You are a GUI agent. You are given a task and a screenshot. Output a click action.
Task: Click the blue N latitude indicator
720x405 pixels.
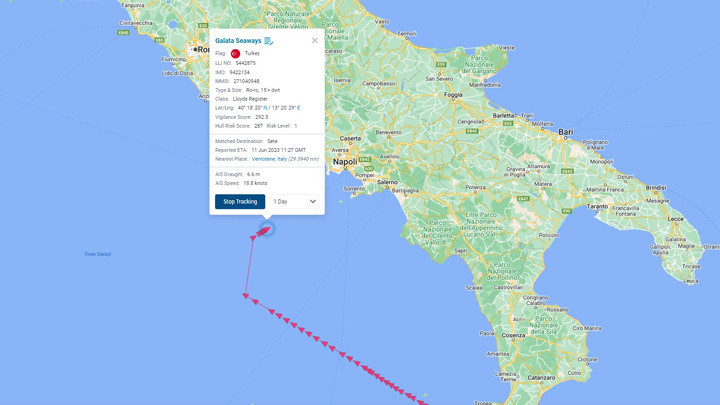coord(265,108)
